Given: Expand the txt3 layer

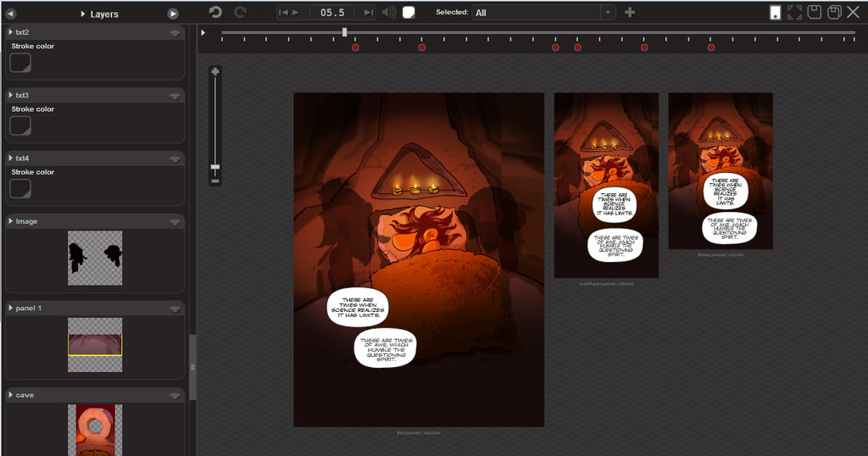Looking at the screenshot, I should click(x=10, y=95).
